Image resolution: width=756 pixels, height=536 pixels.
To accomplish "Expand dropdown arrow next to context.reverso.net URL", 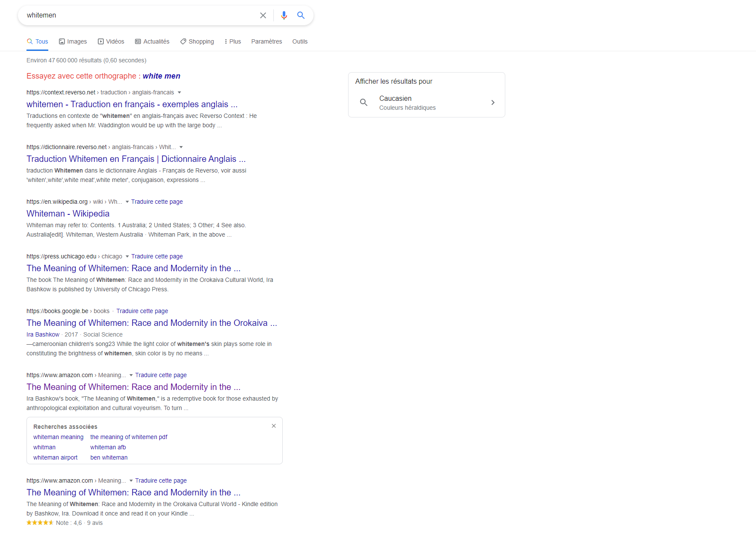I will pyautogui.click(x=179, y=92).
